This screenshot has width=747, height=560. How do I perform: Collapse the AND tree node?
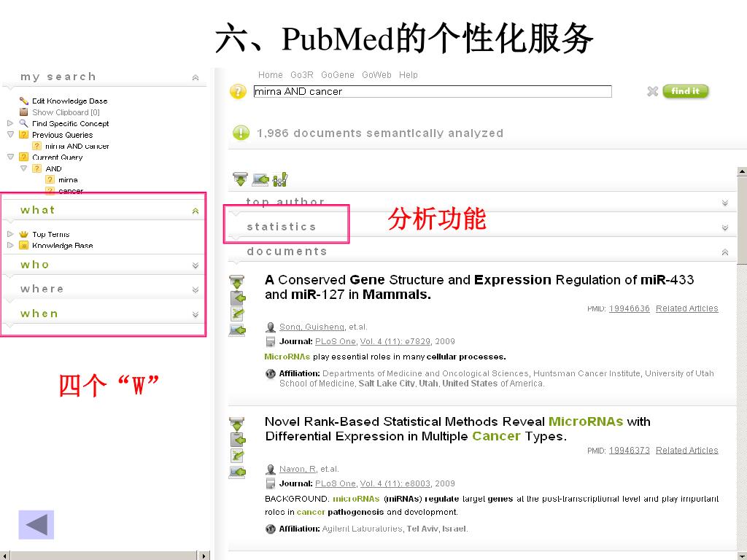point(23,168)
